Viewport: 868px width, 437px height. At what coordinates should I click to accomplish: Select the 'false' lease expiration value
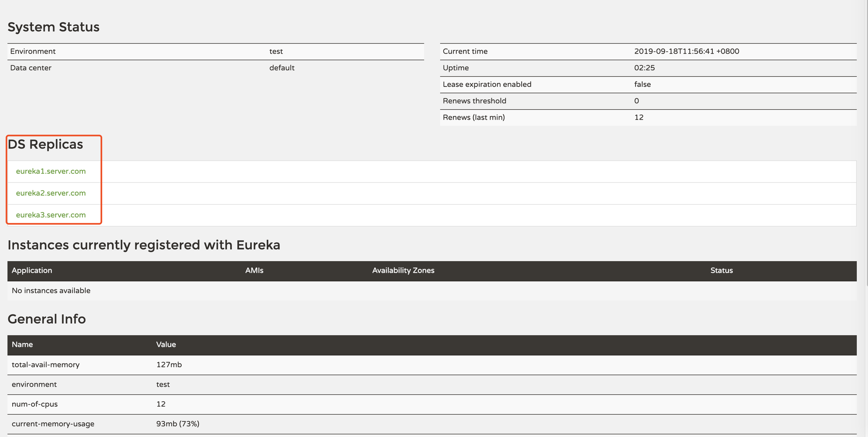point(643,84)
